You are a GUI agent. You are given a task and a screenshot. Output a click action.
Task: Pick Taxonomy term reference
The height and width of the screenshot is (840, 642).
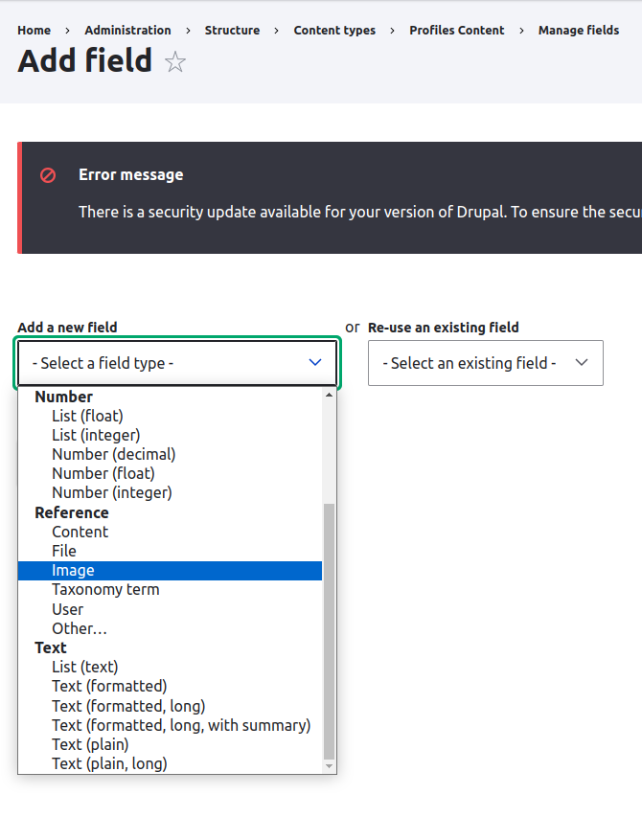click(170, 590)
